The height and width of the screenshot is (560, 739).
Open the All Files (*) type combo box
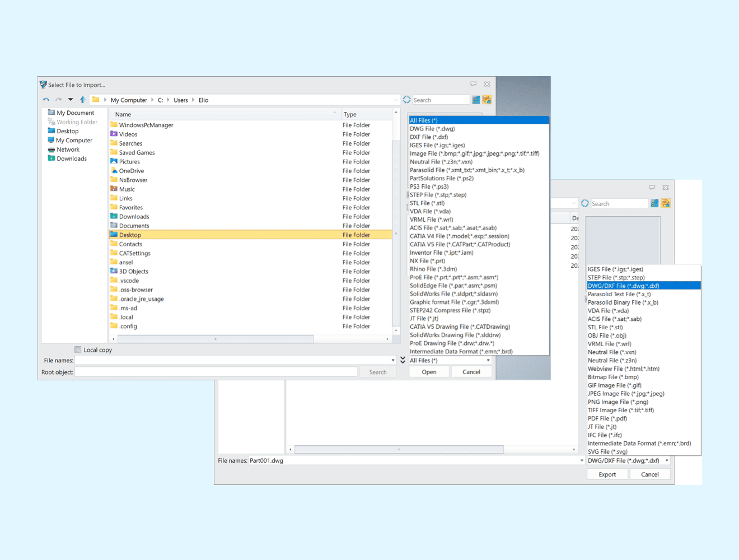(x=450, y=361)
